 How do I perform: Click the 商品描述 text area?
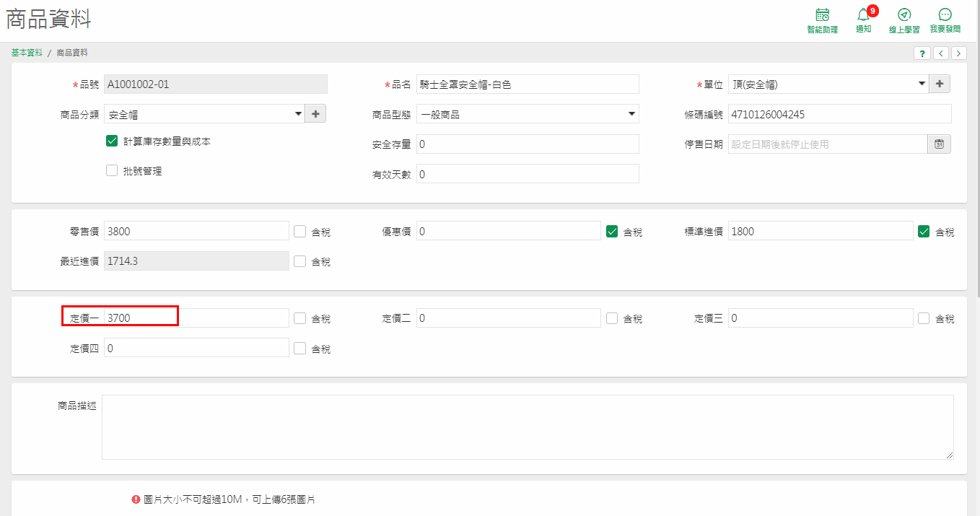[x=528, y=427]
